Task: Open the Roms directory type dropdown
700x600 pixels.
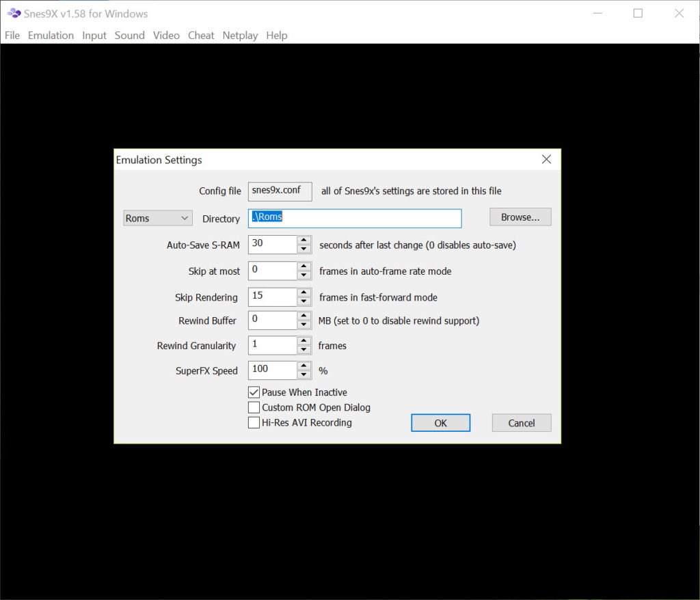Action: (158, 218)
